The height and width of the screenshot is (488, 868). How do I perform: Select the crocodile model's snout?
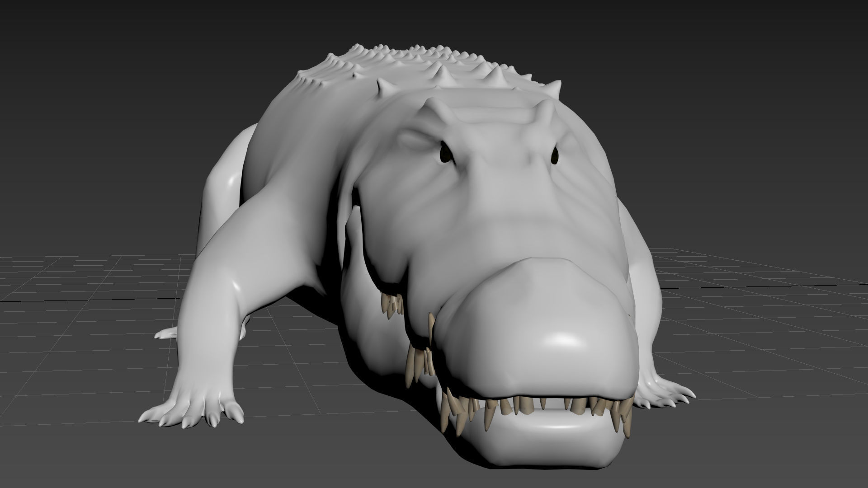(x=538, y=330)
